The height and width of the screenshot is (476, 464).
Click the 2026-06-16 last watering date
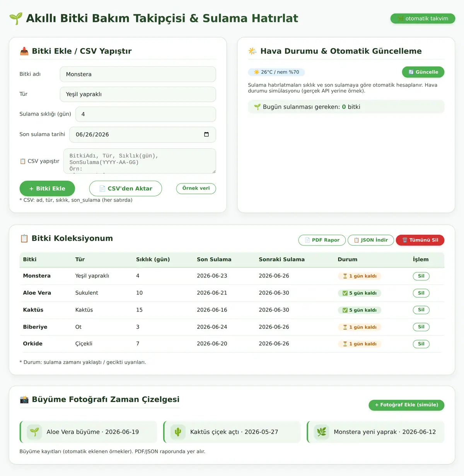tap(212, 310)
